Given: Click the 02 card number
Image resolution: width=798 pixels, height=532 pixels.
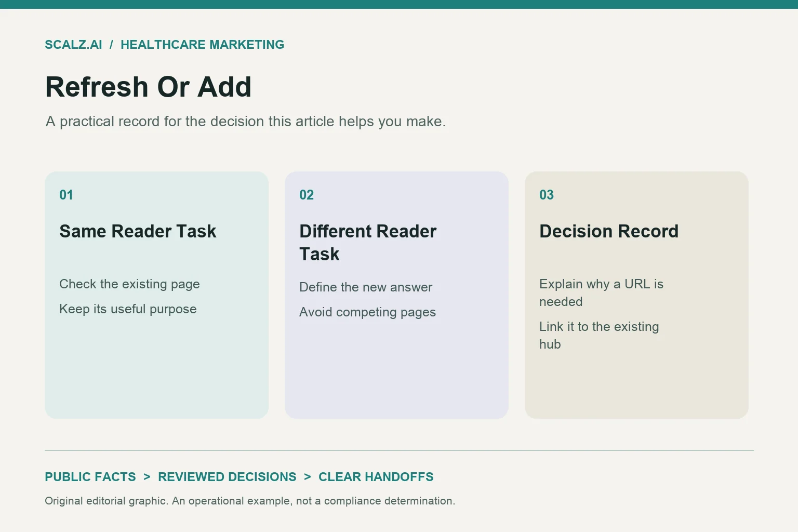Looking at the screenshot, I should coord(307,195).
